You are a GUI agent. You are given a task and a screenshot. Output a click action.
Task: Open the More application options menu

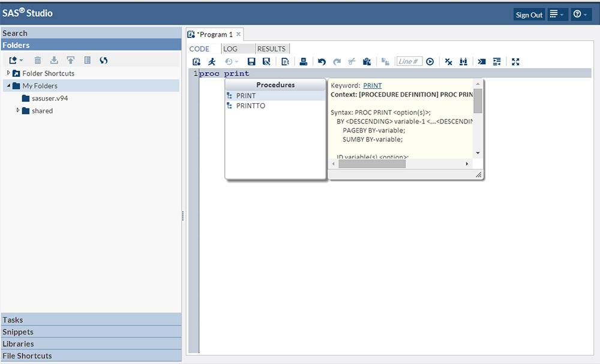click(x=557, y=14)
